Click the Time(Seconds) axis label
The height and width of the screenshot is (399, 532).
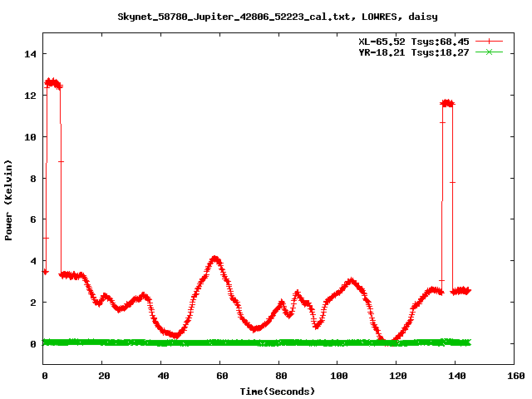[x=278, y=392]
